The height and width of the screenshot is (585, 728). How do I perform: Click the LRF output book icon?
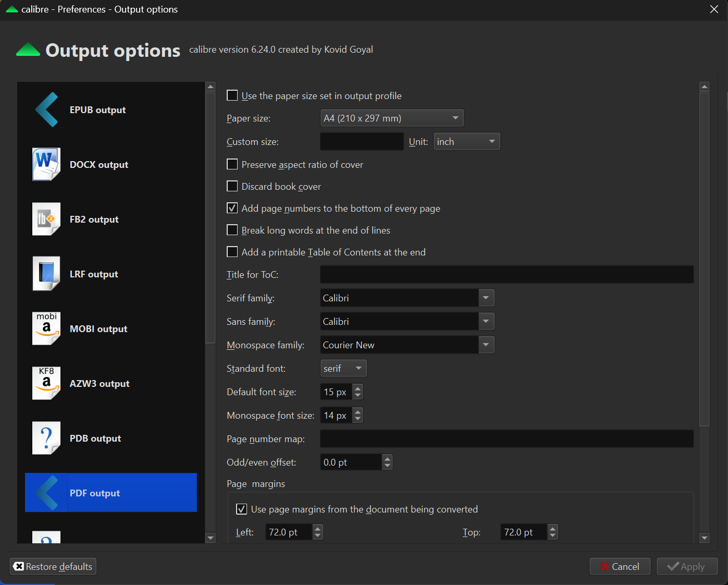(46, 274)
